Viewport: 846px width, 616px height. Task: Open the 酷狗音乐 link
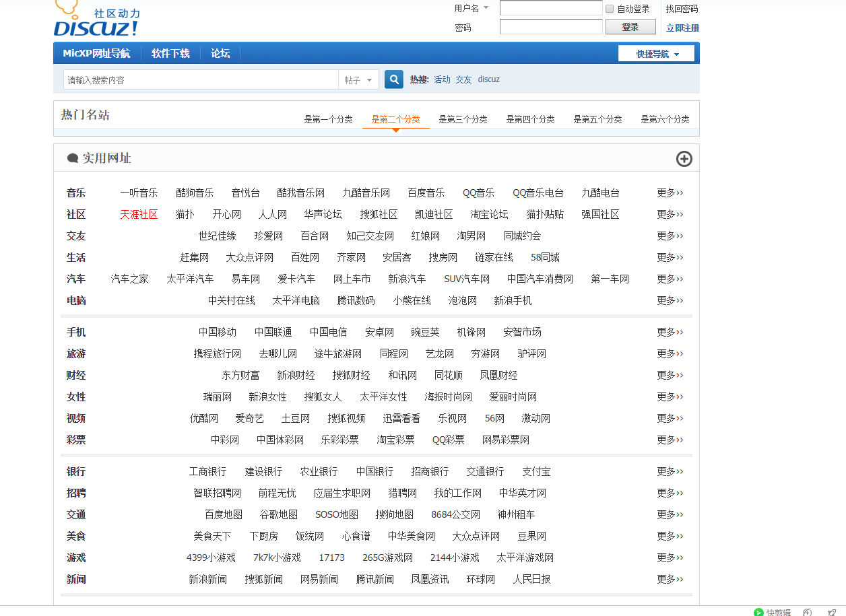(195, 193)
